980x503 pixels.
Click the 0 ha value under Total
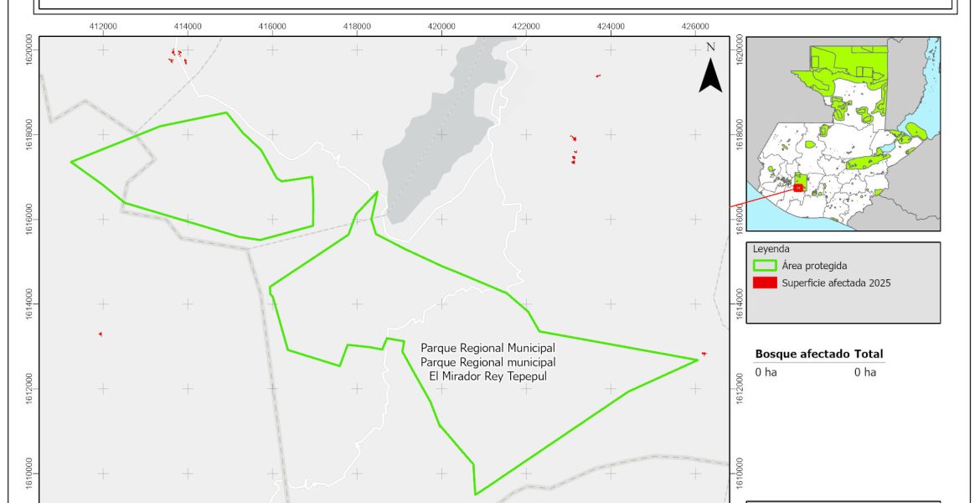tap(865, 372)
